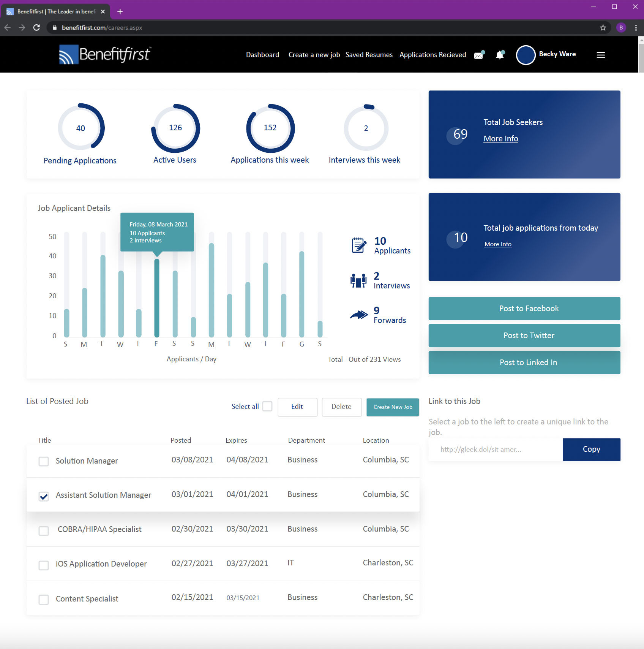Click Becky Ware profile avatar
The width and height of the screenshot is (644, 649).
tap(526, 55)
